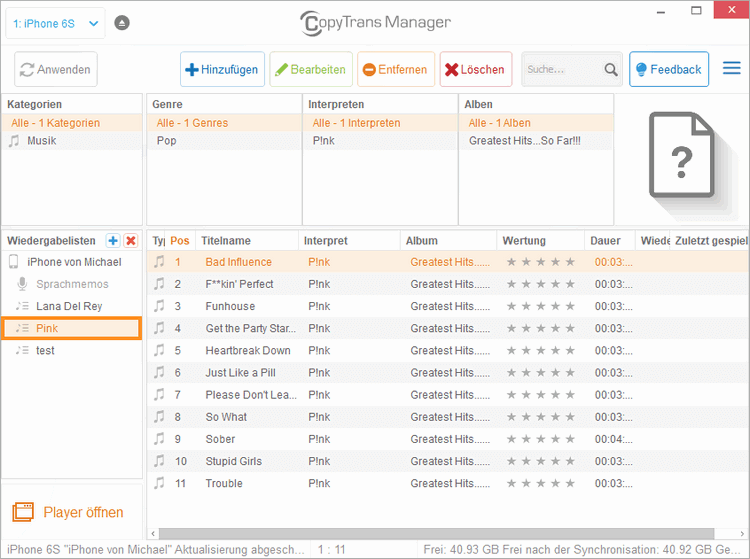Rate Trouble with one star
This screenshot has height=559, width=750.
pyautogui.click(x=511, y=483)
